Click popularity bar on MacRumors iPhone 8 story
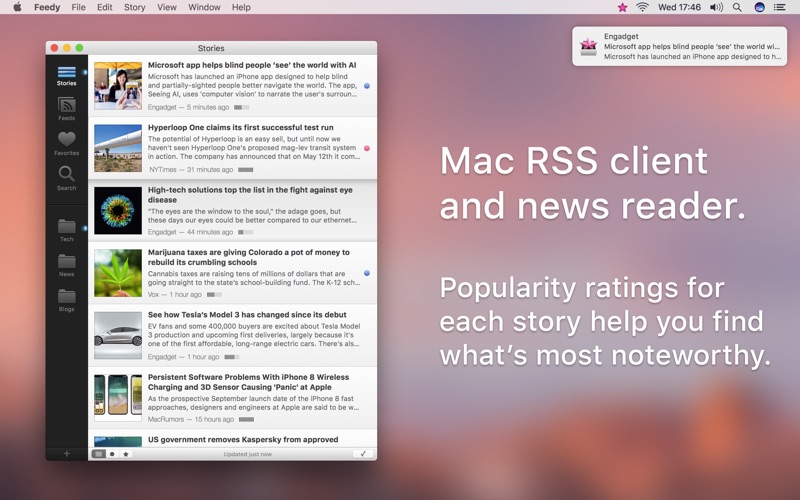800x500 pixels. 246,419
